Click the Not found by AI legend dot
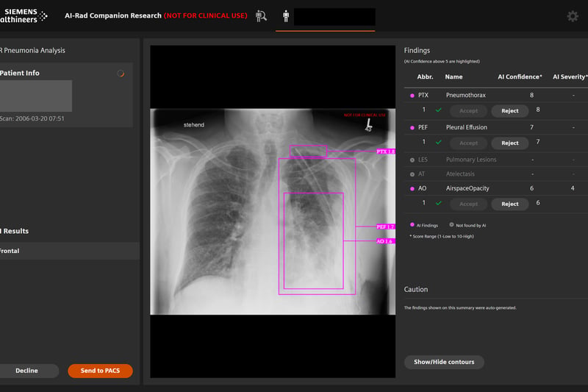 click(451, 225)
